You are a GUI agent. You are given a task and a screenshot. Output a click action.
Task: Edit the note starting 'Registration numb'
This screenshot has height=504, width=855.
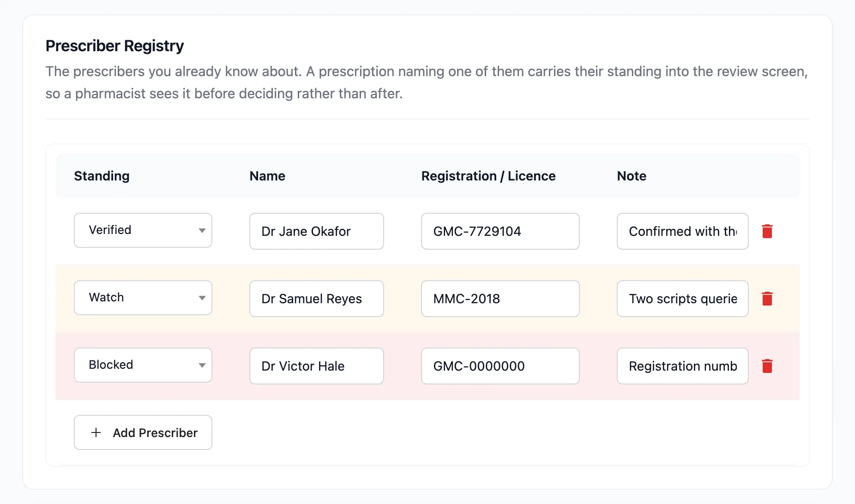click(683, 366)
